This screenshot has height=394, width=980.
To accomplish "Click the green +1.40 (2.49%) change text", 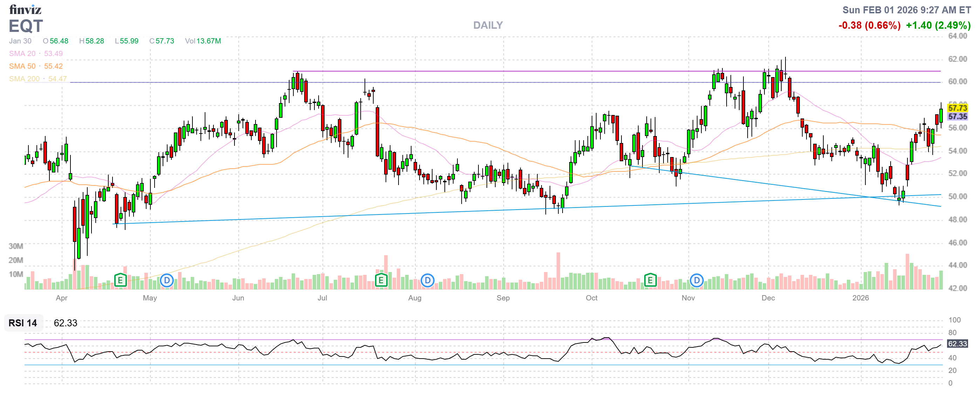I will (x=938, y=26).
